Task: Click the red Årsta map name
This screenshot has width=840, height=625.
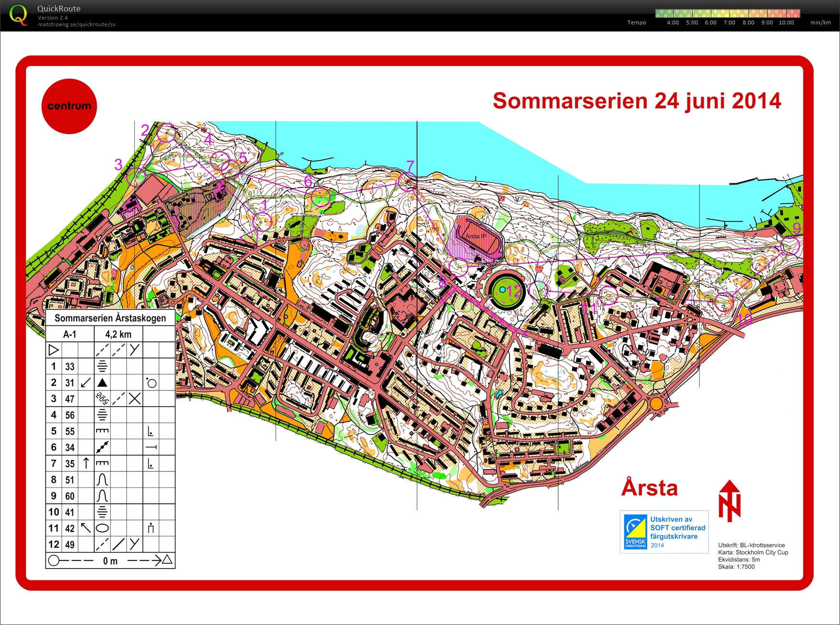Action: point(650,486)
